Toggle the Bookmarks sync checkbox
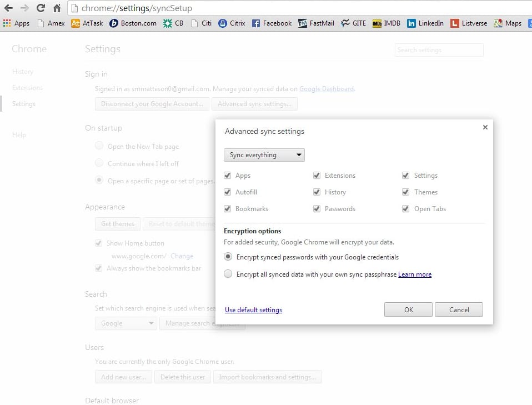 tap(227, 208)
